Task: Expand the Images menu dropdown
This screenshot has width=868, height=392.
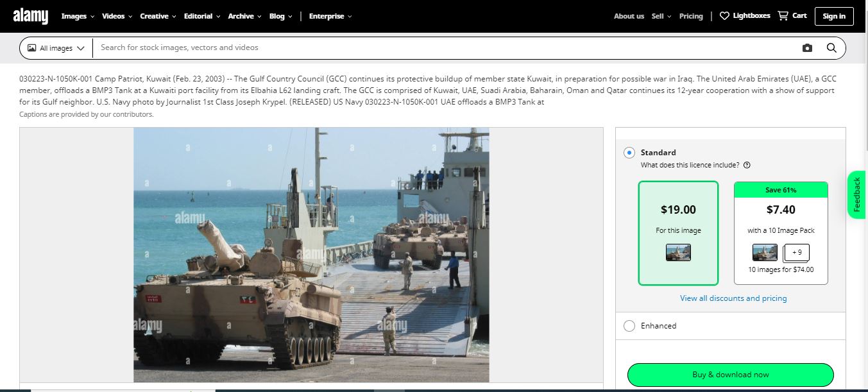Action: point(78,16)
